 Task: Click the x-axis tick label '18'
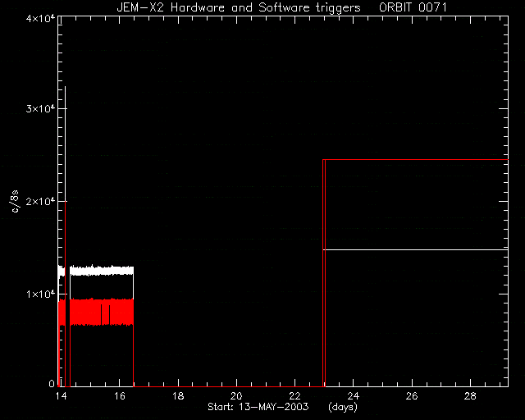178,396
